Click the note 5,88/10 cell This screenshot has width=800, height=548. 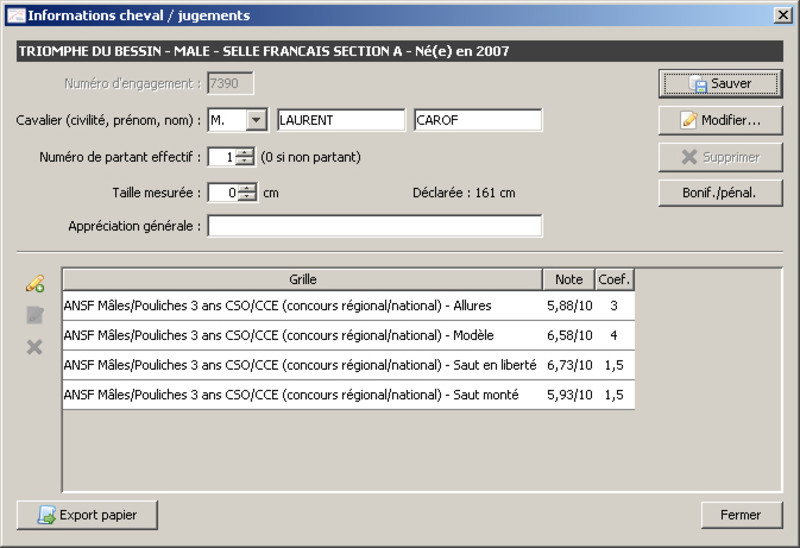pyautogui.click(x=569, y=306)
